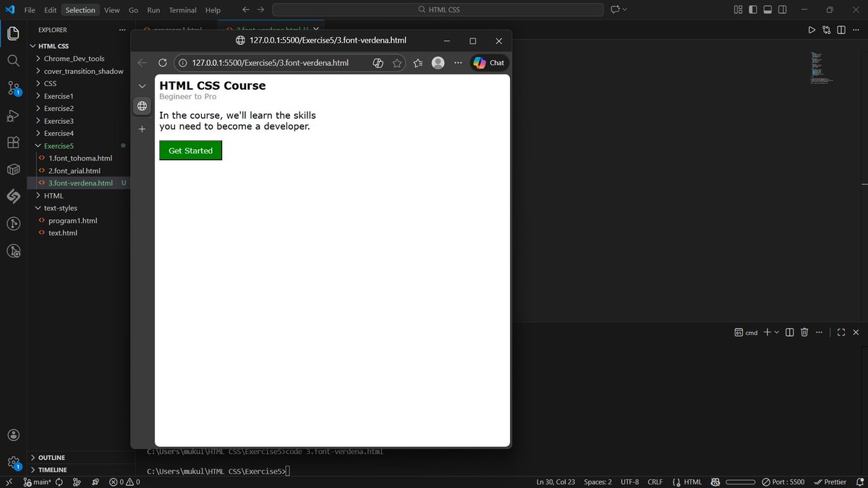Image resolution: width=868 pixels, height=488 pixels.
Task: Click the CRLF end-of-line indicator
Action: tap(655, 481)
